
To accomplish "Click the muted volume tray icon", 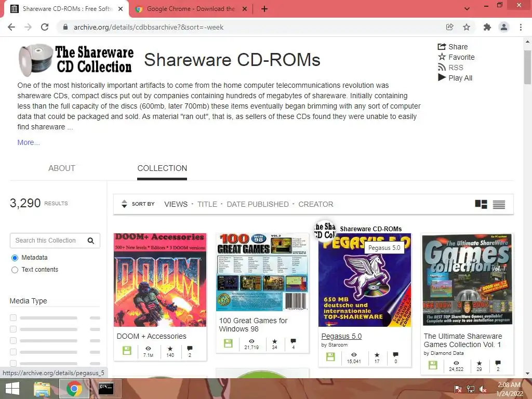I will point(483,389).
